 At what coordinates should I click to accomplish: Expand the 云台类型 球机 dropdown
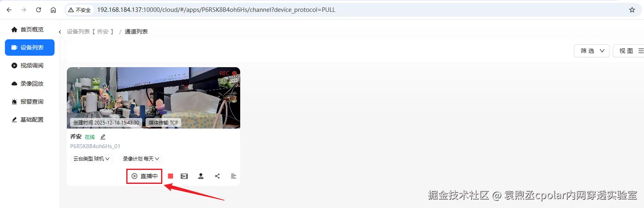(91, 159)
